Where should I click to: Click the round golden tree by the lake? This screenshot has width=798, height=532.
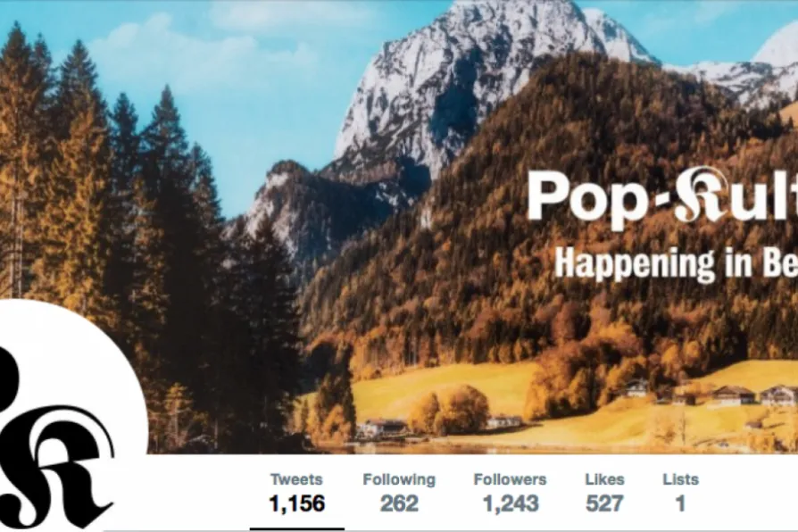coord(462,411)
